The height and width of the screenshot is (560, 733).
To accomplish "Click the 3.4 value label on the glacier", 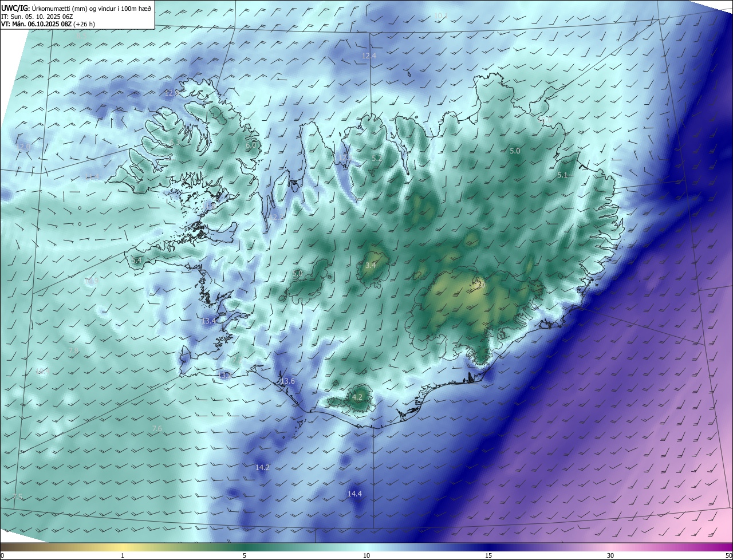I will click(371, 265).
